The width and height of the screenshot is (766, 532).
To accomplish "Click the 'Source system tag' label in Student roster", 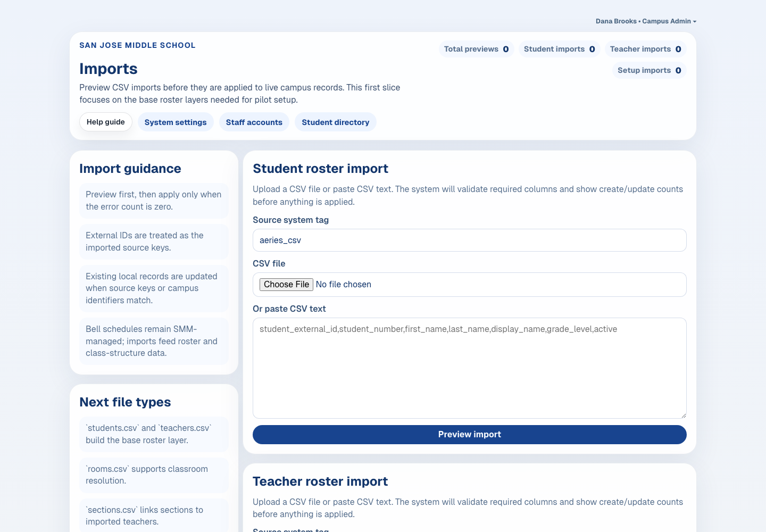I will [291, 220].
